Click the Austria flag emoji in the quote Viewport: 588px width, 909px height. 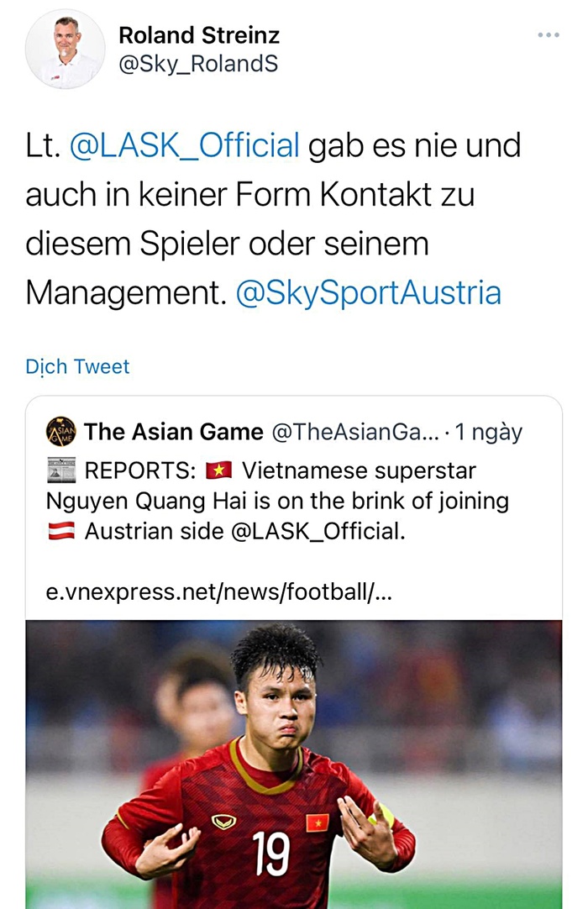coord(61,531)
